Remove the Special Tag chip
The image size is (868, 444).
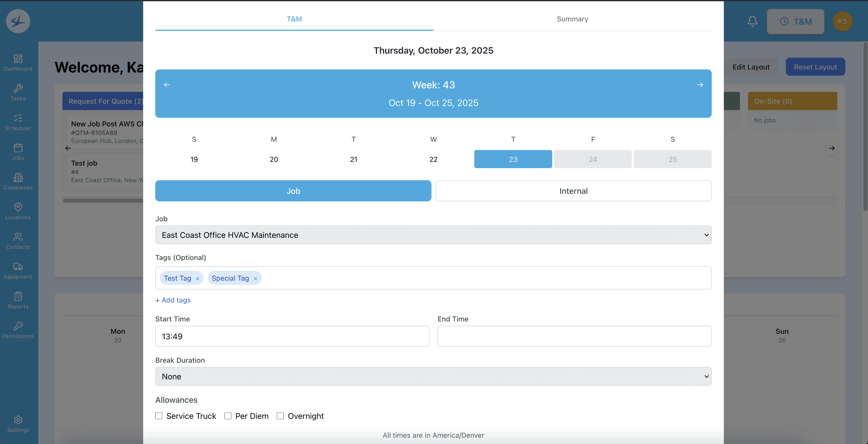tap(255, 279)
